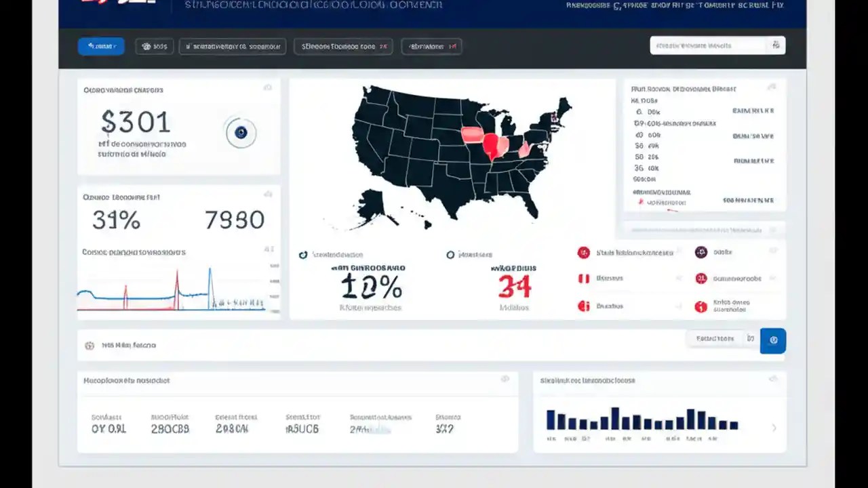Expand the chevron on the third toolbar filter
This screenshot has width=868, height=488.
(x=276, y=46)
